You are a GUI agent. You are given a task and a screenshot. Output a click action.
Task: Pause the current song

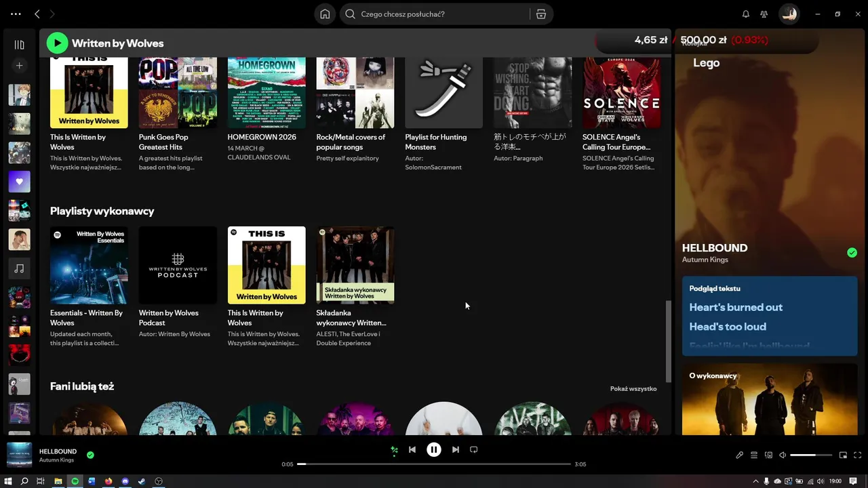coord(434,449)
